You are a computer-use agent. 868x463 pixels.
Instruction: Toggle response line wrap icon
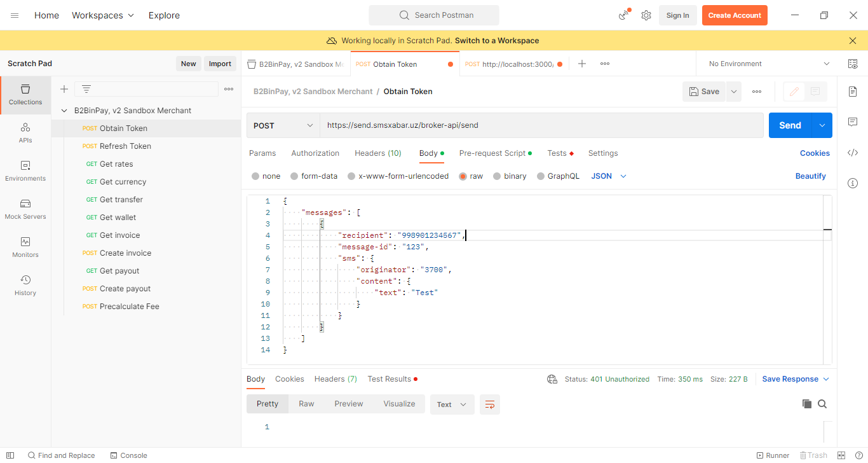490,404
